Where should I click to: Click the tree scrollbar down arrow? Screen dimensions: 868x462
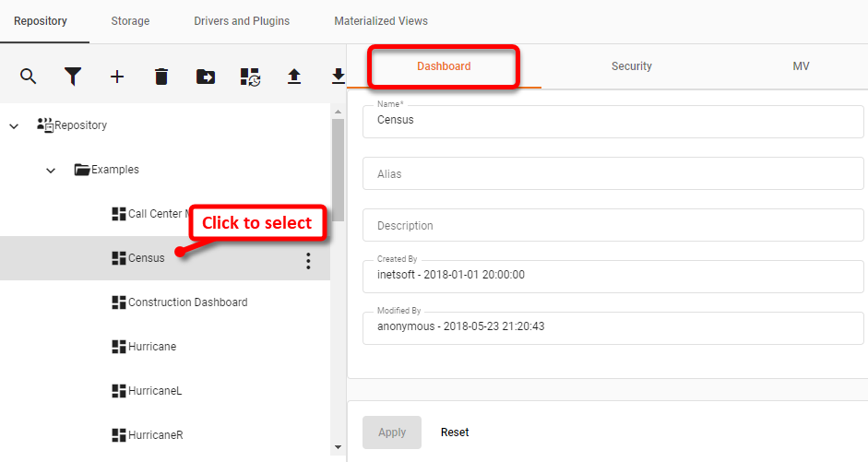[x=339, y=447]
